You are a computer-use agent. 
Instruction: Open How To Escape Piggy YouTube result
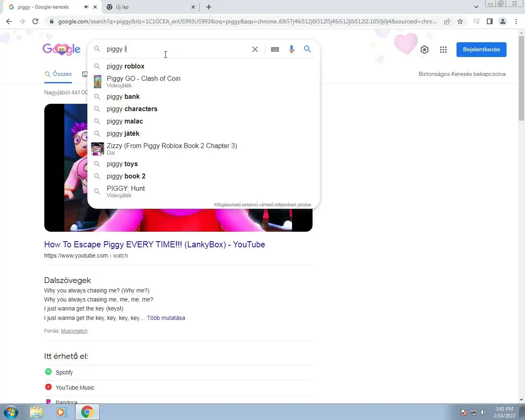[155, 244]
